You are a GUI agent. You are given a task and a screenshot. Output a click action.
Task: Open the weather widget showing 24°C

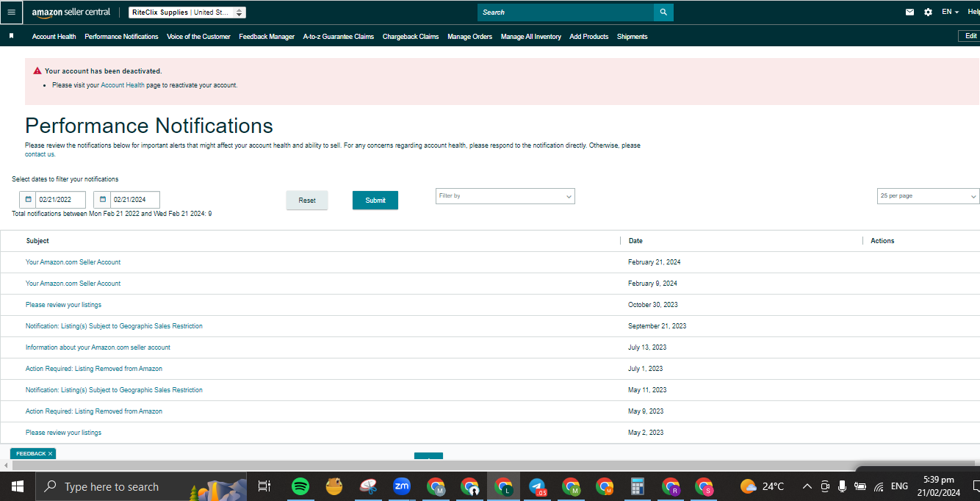(763, 486)
